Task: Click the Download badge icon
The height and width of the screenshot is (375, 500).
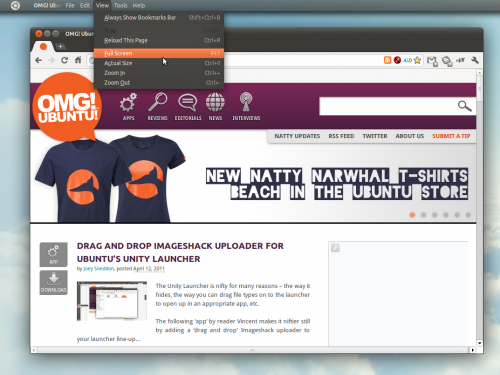Action: [x=53, y=283]
